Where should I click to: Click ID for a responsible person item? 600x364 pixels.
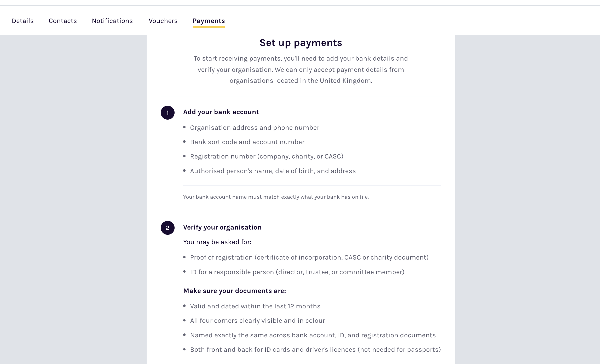click(297, 272)
